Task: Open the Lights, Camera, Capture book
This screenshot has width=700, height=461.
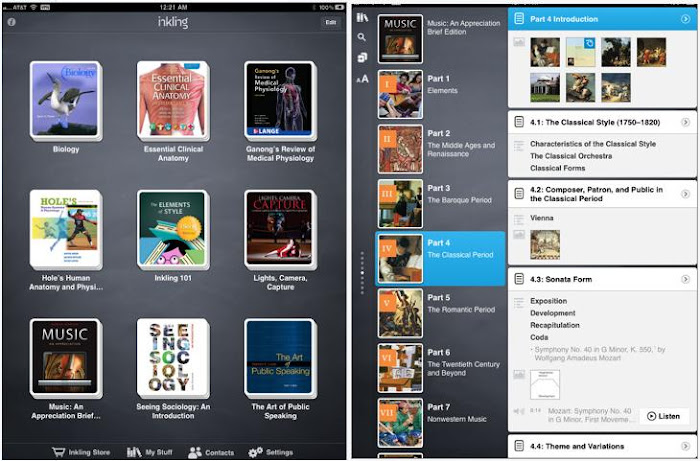Action: click(280, 228)
